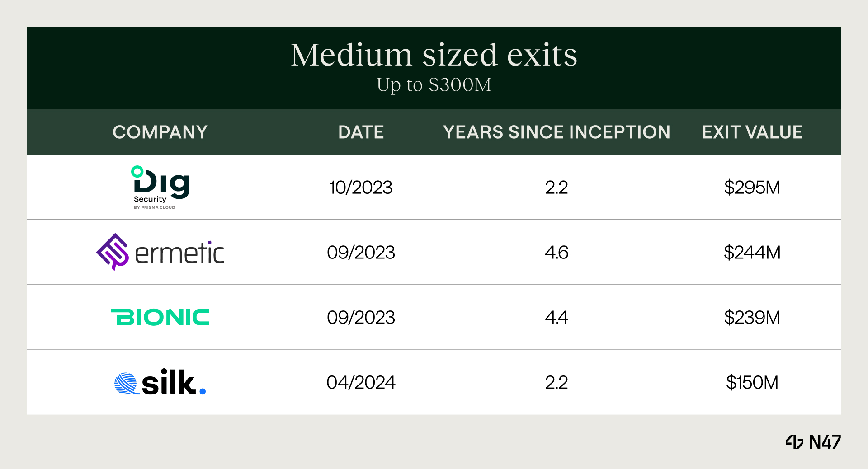Click the N47 logo mark

click(794, 442)
